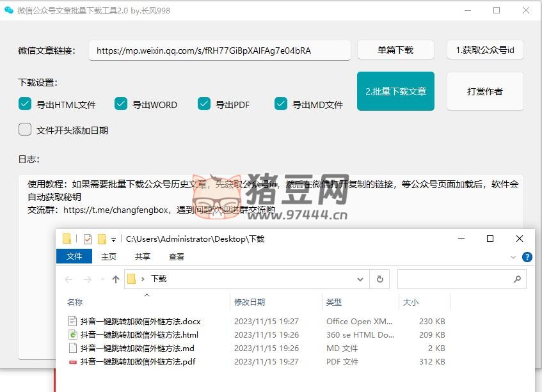Click the 单篇下载 button
The image size is (542, 392).
point(395,50)
